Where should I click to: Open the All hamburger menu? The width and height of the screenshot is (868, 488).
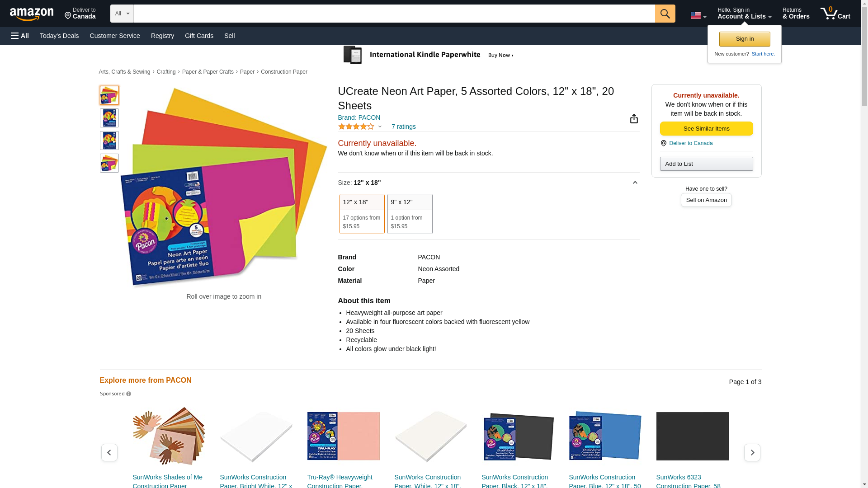pyautogui.click(x=20, y=36)
